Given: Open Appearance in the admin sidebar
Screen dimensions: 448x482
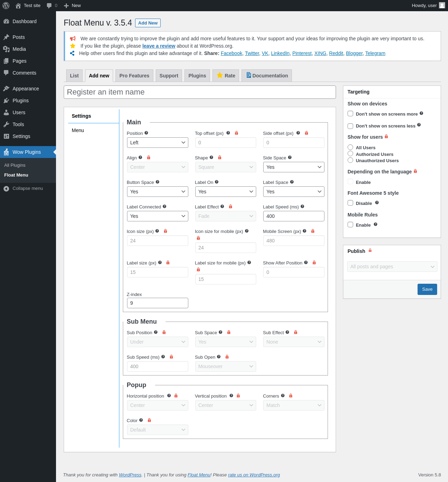Looking at the screenshot, I should [x=28, y=89].
